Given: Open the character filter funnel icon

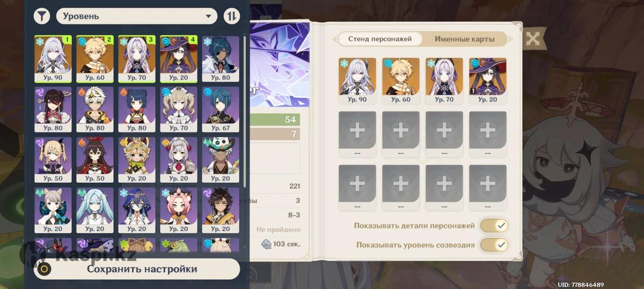Looking at the screenshot, I should (42, 16).
